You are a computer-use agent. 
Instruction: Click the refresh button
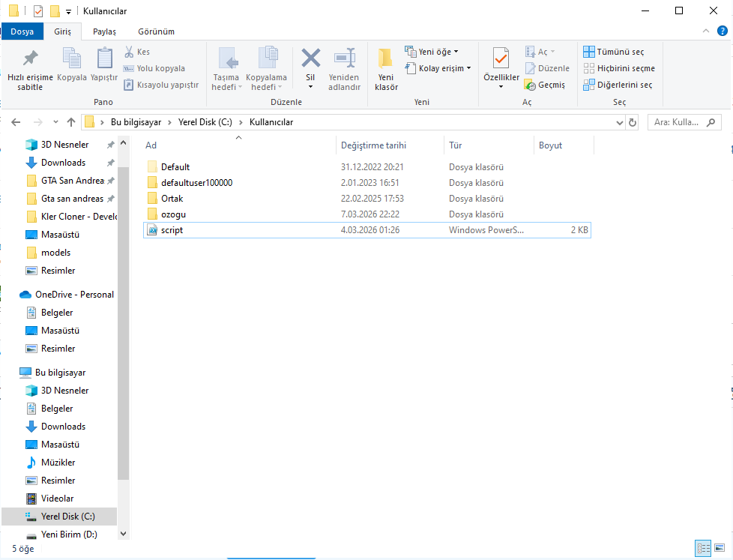[633, 122]
